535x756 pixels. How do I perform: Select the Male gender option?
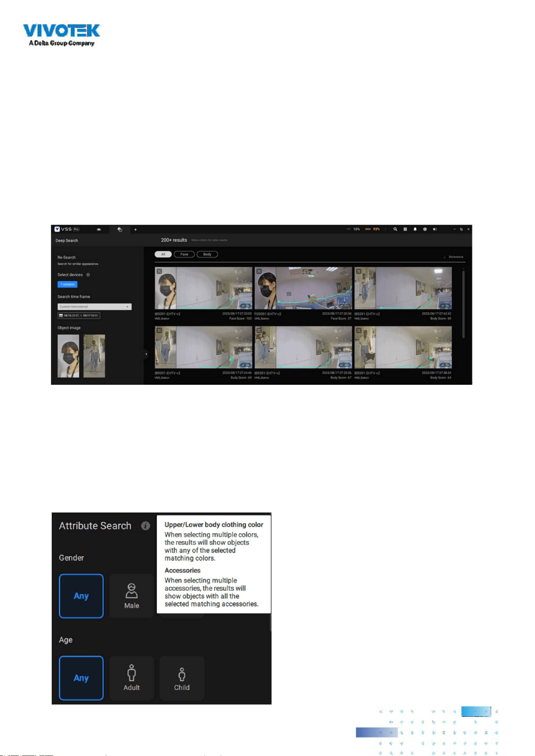132,596
